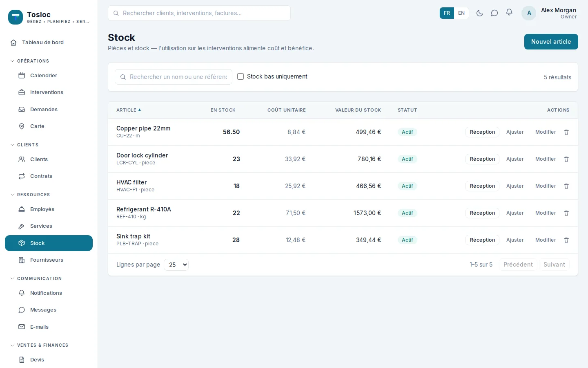The image size is (588, 368).
Task: Collapse the RESSOURCES section
Action: coord(30,195)
